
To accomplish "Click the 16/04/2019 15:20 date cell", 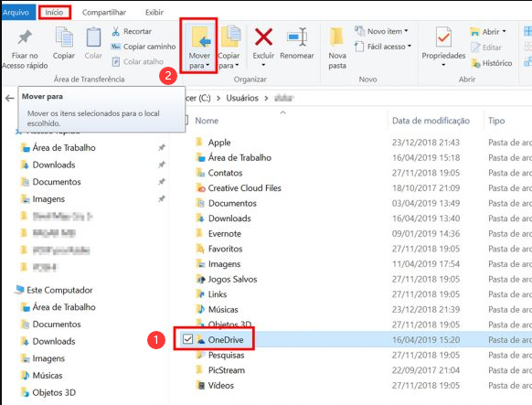I will 426,340.
